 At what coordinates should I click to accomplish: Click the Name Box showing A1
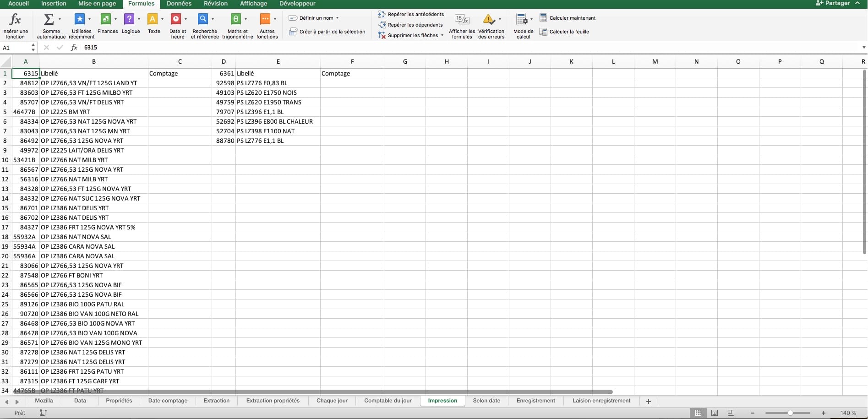16,48
